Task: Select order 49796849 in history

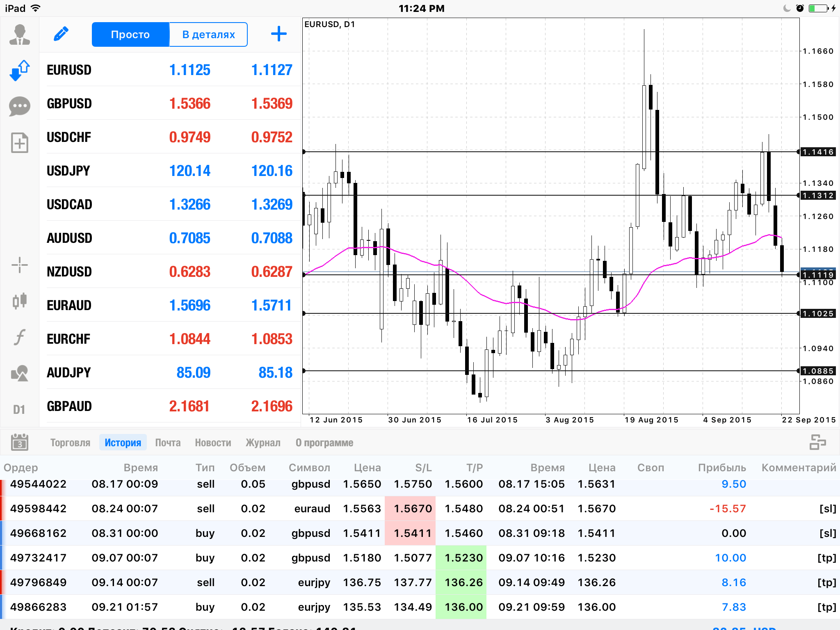Action: coord(420,582)
